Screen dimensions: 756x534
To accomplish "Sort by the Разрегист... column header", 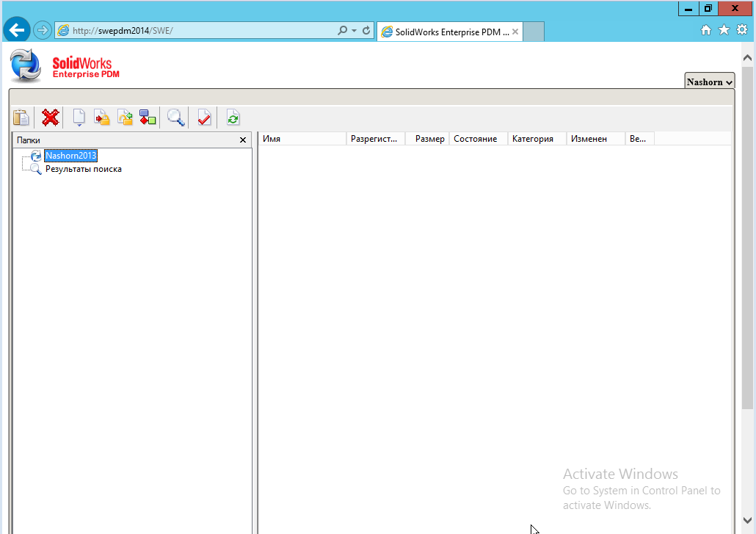I will coord(376,139).
